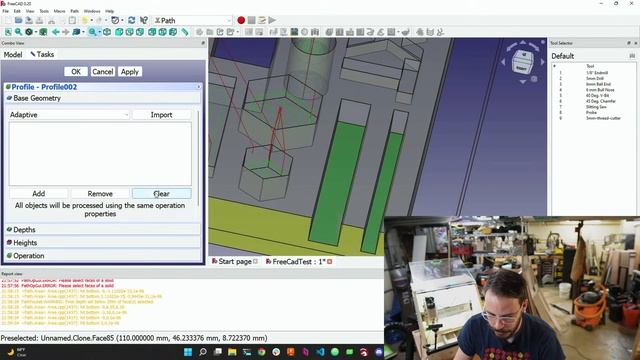Viewport: 640px width, 360px height.
Task: Click the Stop macro recording square
Action: click(251, 20)
